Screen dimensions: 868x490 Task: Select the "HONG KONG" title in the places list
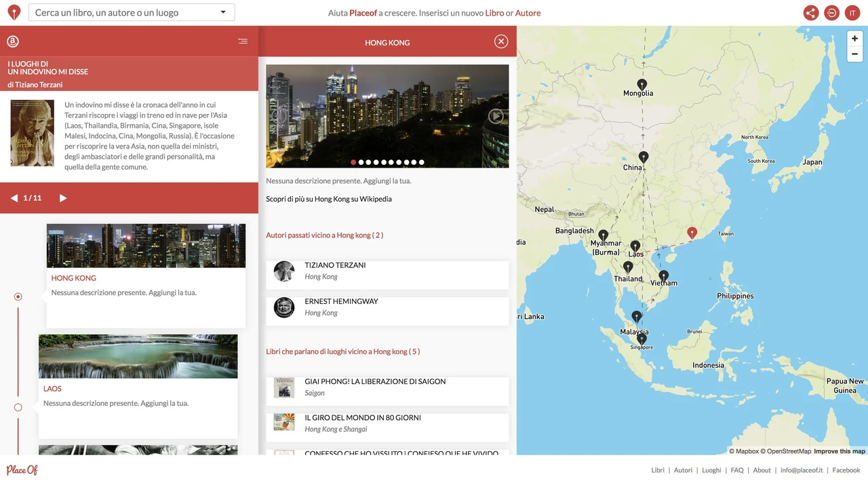[74, 278]
